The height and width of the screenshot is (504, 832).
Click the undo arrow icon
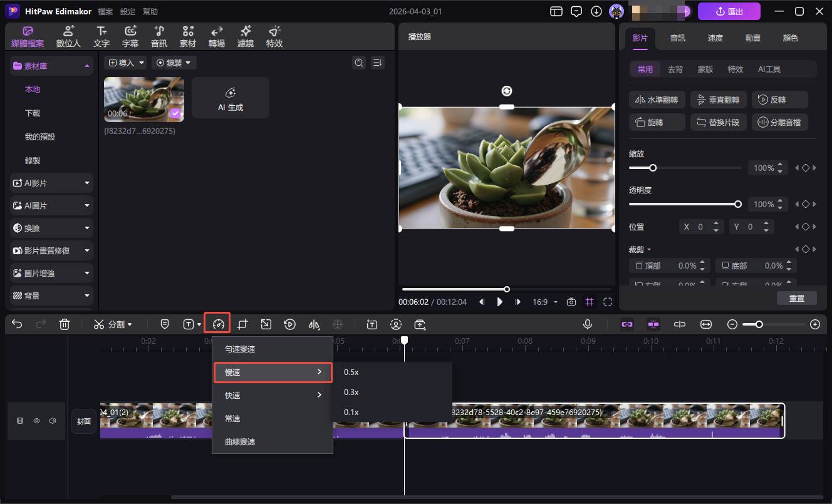click(x=17, y=324)
